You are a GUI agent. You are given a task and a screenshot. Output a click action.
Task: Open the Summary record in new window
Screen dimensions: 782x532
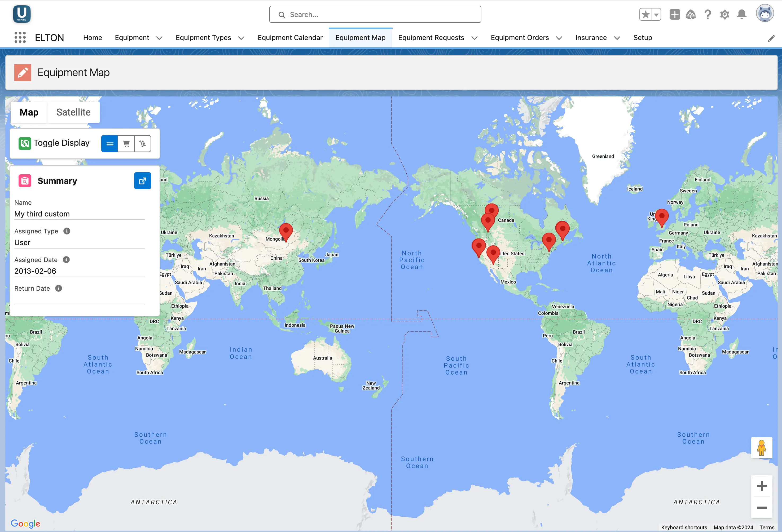point(143,181)
